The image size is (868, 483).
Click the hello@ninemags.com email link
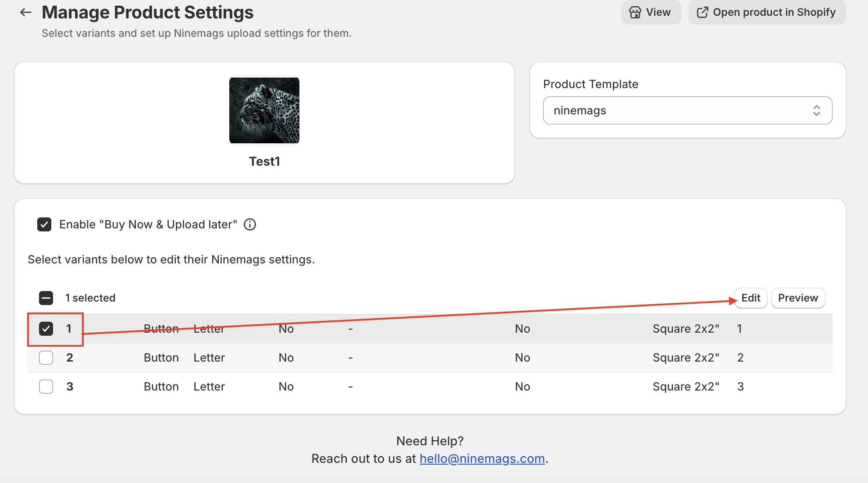point(482,458)
